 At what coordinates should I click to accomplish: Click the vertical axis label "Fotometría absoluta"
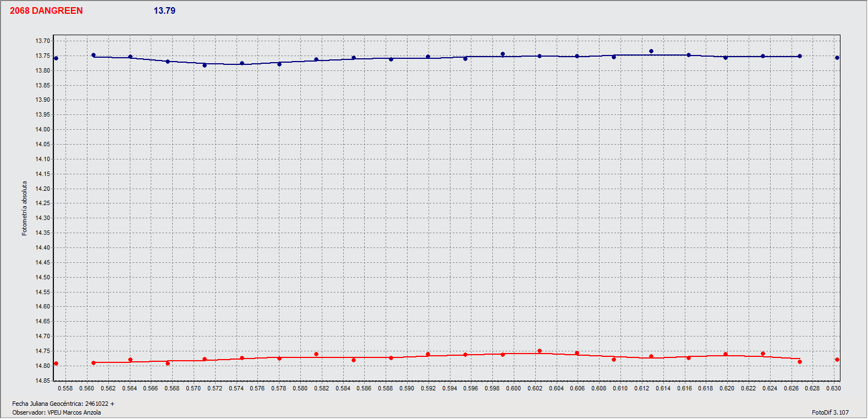click(x=24, y=208)
